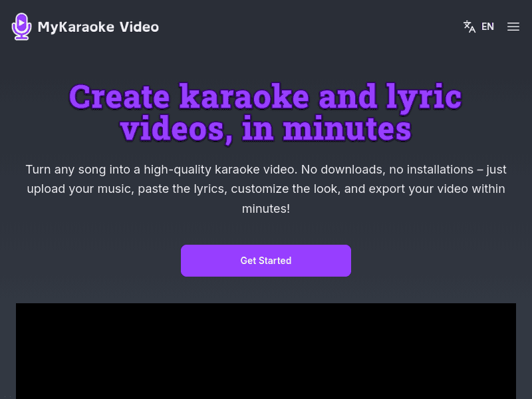Click the MyKaraoke Video logo
The width and height of the screenshot is (532, 399).
[85, 26]
